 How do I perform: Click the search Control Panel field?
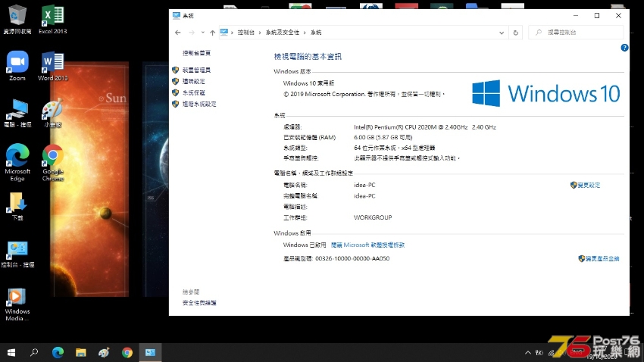[576, 33]
